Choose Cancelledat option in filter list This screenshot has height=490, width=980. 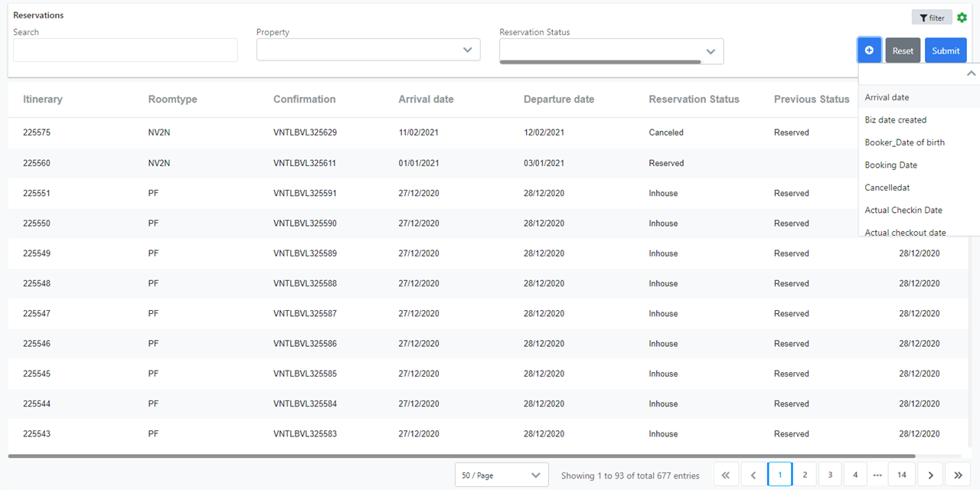click(x=887, y=188)
